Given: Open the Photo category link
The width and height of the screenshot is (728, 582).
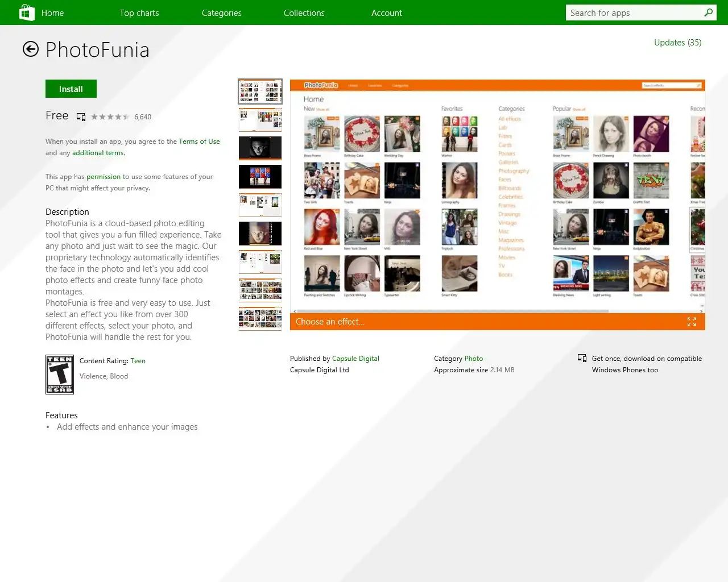Looking at the screenshot, I should coord(474,359).
